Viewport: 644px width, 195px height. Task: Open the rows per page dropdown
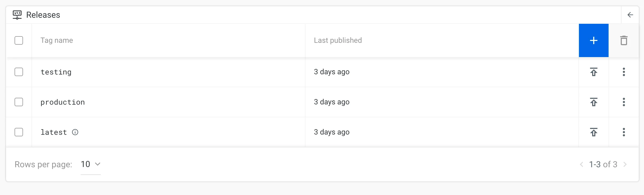90,164
